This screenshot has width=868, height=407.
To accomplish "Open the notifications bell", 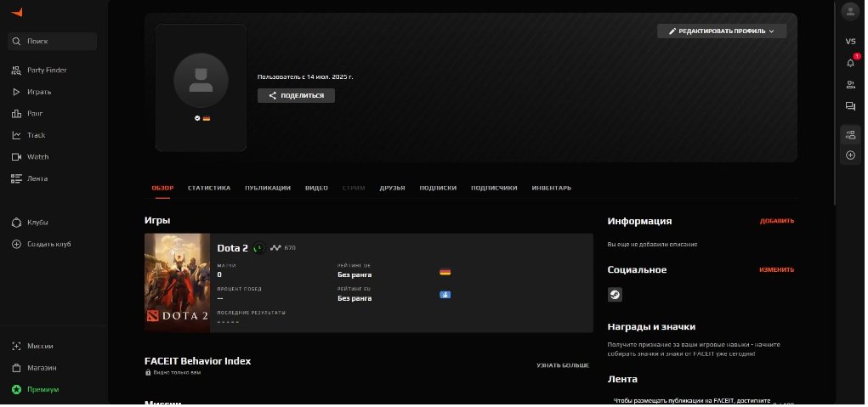I will (849, 63).
